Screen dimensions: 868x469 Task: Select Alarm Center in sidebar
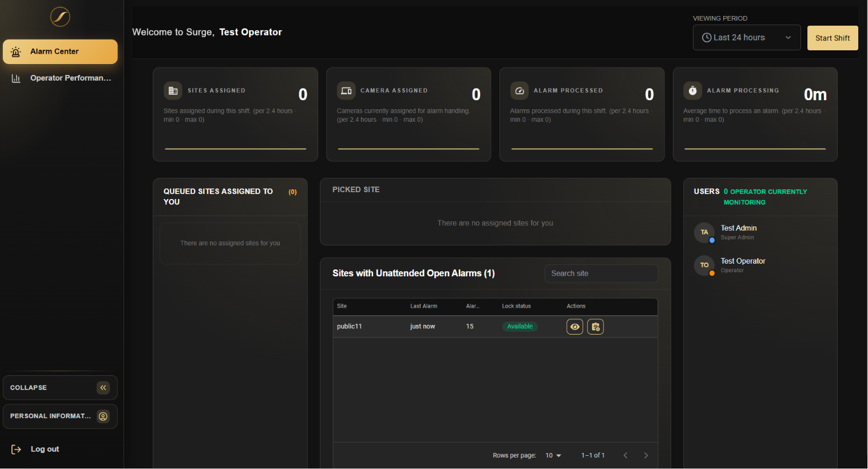pyautogui.click(x=60, y=51)
